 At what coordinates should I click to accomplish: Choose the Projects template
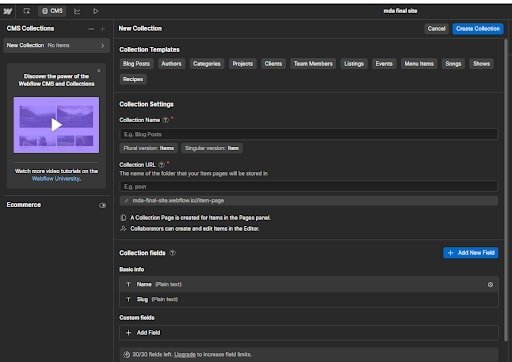click(x=243, y=64)
